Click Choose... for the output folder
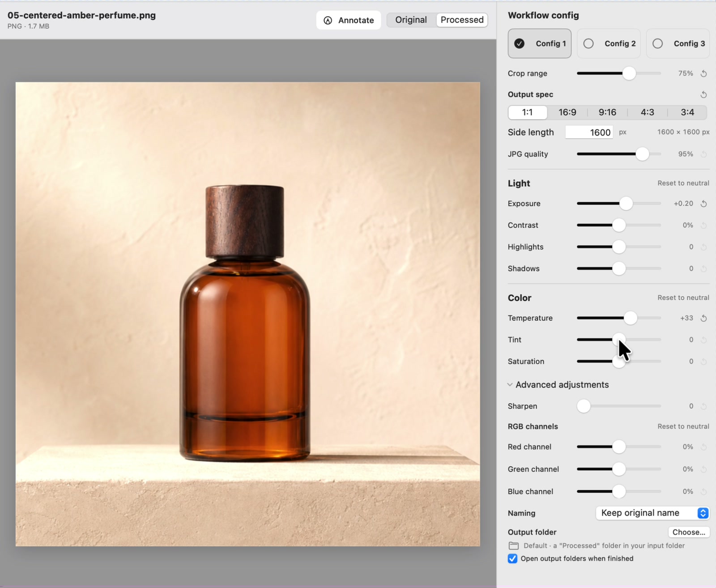The width and height of the screenshot is (716, 588). pos(689,532)
